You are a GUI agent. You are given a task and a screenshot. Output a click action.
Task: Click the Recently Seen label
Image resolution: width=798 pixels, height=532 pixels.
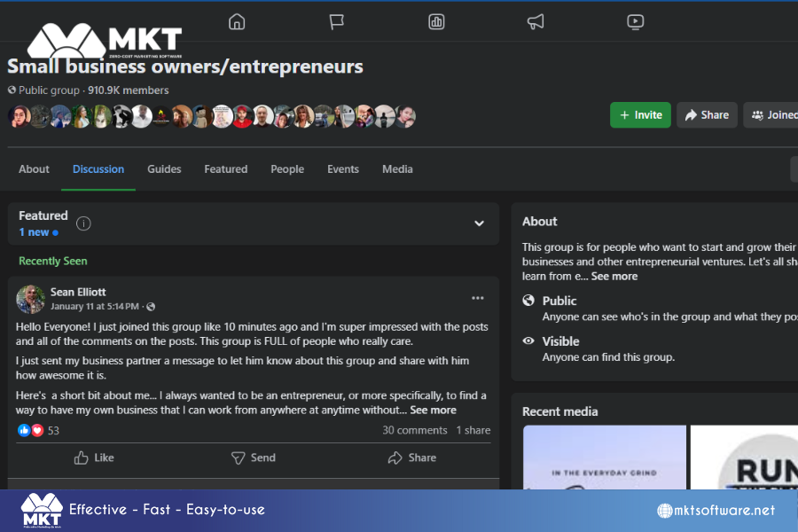tap(53, 261)
